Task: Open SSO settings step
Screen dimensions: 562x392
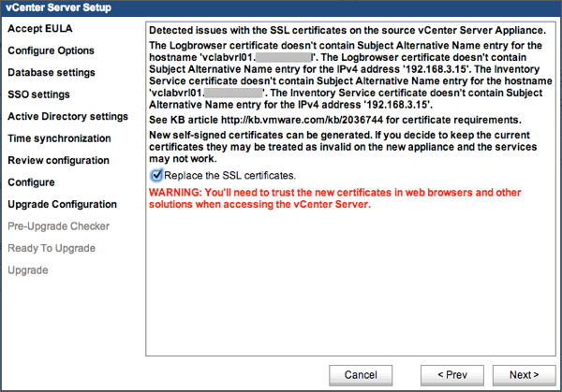Action: (x=38, y=94)
